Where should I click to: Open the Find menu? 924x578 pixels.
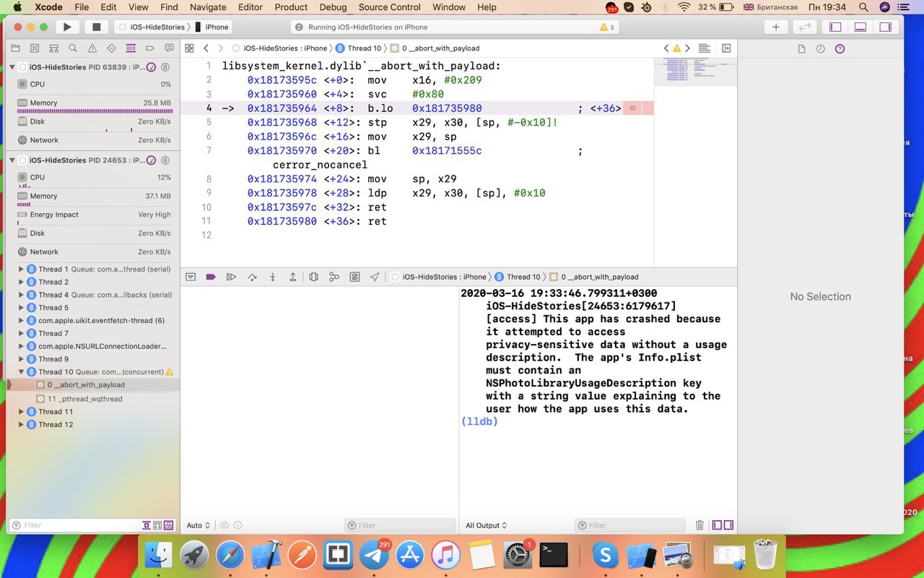(x=169, y=7)
